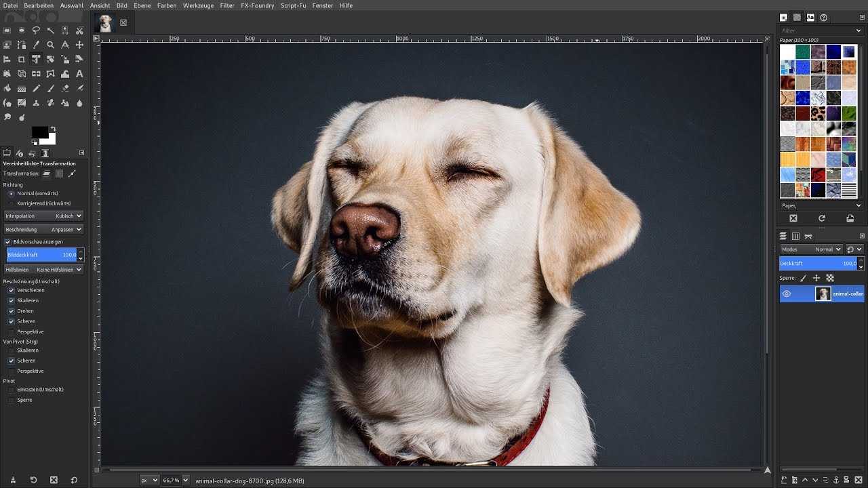Lock layer position and size icon
Image resolution: width=868 pixels, height=488 pixels.
point(816,278)
